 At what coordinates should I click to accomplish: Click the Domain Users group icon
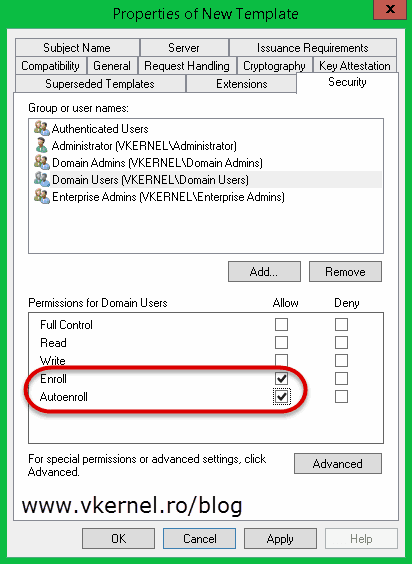point(42,179)
